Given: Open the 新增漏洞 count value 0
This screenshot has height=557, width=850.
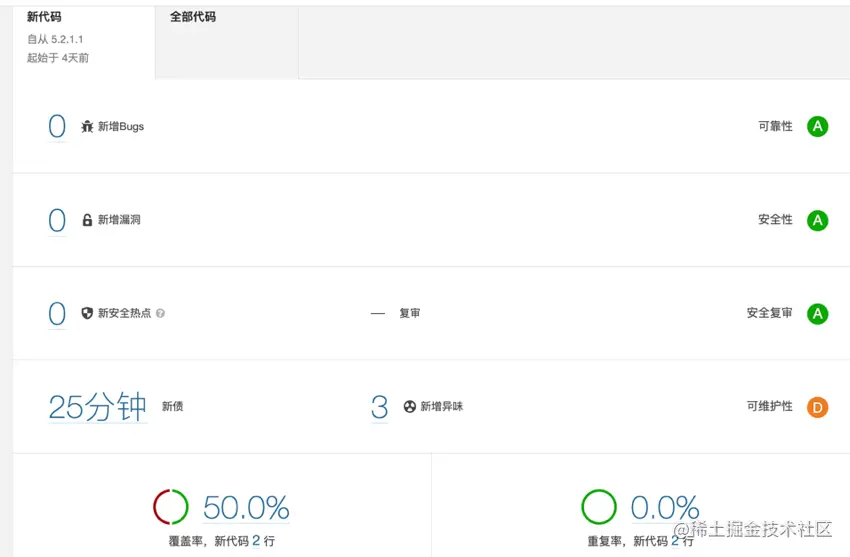Looking at the screenshot, I should pyautogui.click(x=57, y=221).
